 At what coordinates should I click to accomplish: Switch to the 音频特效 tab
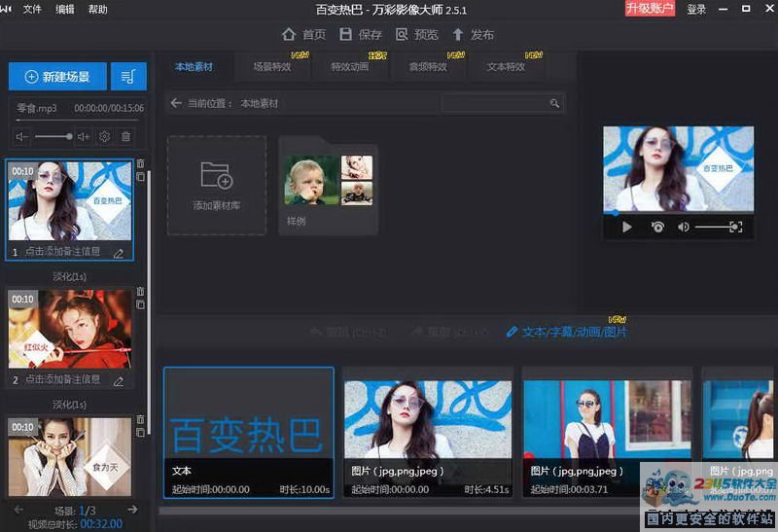coord(428,66)
